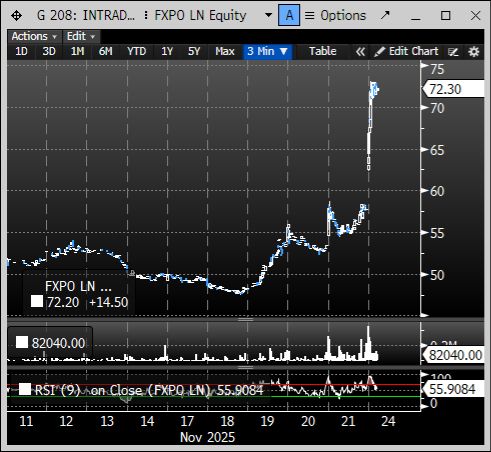Select the Max time range
491x452 pixels.
[x=225, y=51]
